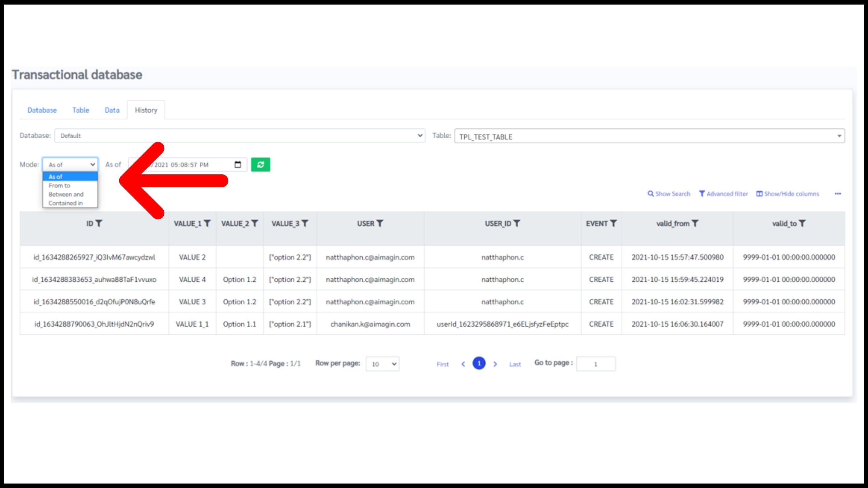Screen dimensions: 868x488
Task: Click cell id_1634288265927_iQ3IvM67awcydzwl
Action: (94, 257)
